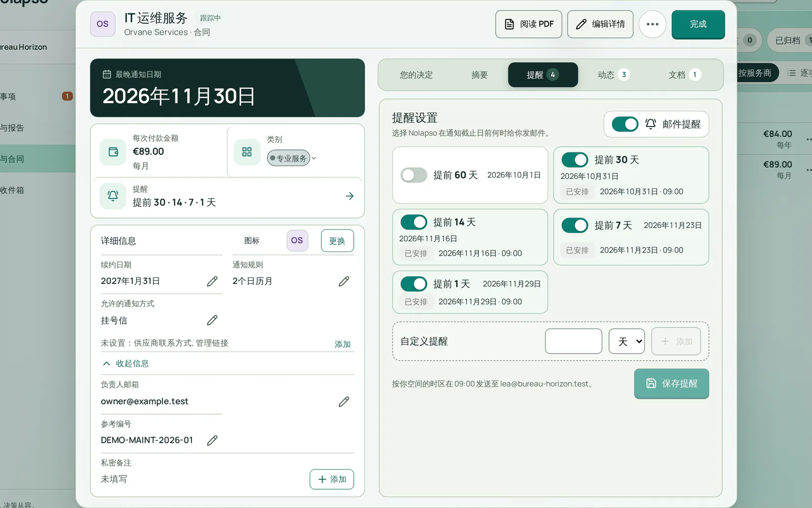
Task: Click the 更换 icon button
Action: coord(337,241)
